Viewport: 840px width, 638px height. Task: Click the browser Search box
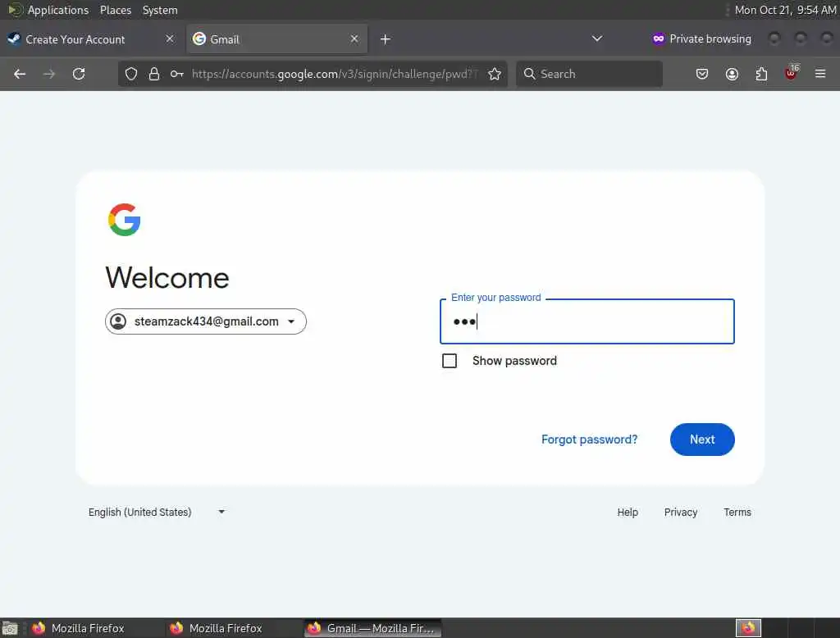[589, 74]
